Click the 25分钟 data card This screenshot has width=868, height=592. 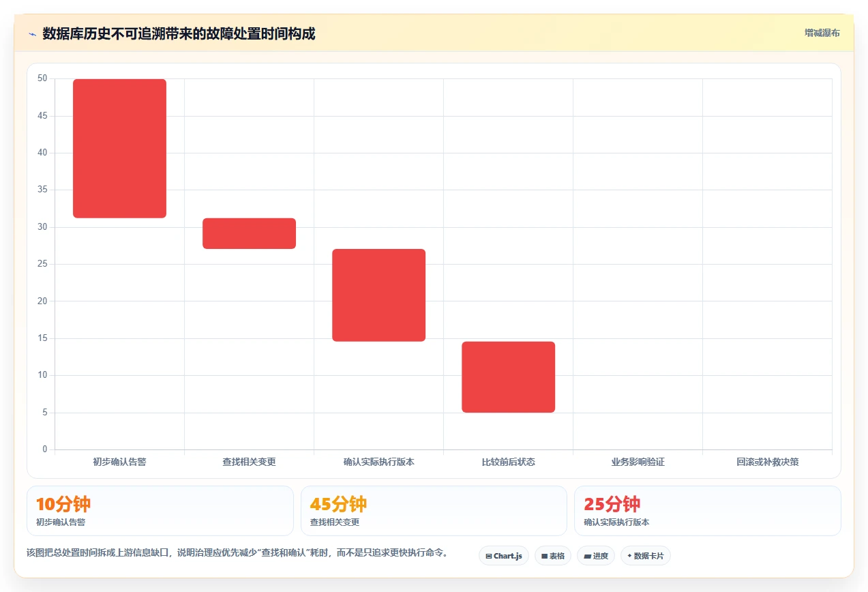coord(708,511)
